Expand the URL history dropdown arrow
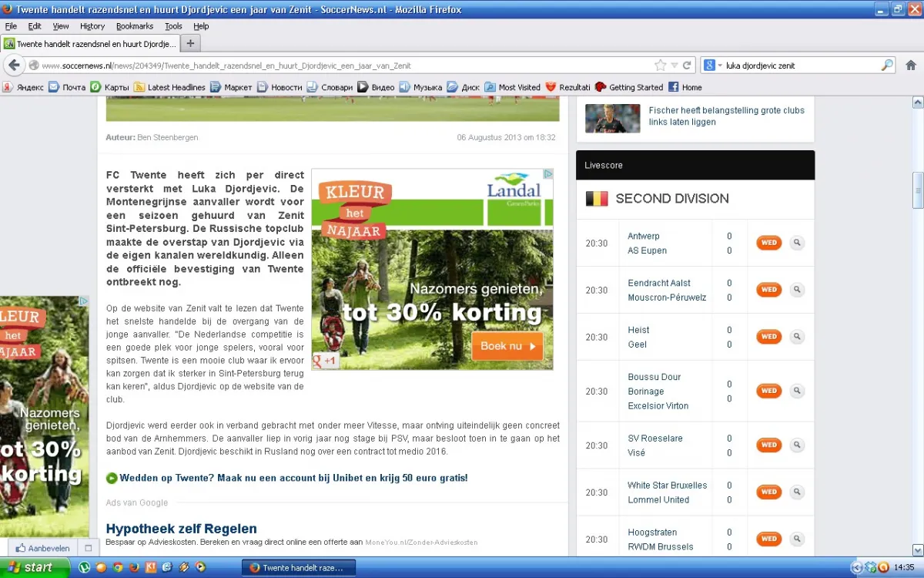Viewport: 924px width, 578px height. 675,66
